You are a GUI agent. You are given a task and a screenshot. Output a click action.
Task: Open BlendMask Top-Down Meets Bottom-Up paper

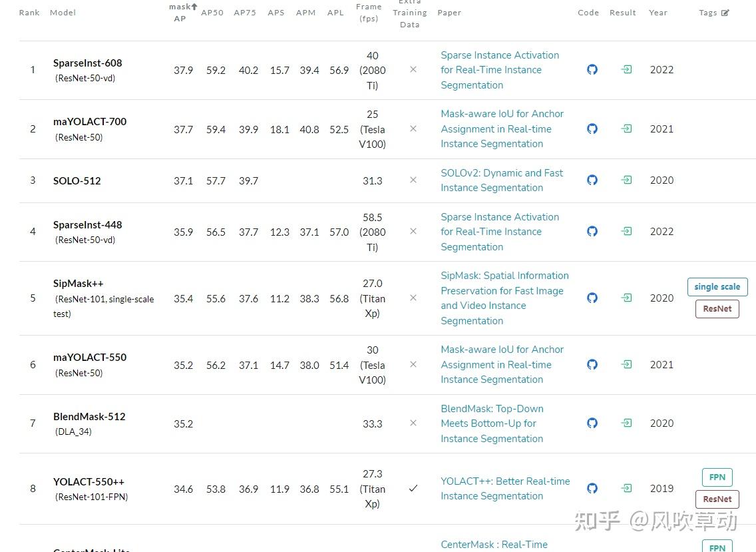coord(492,423)
